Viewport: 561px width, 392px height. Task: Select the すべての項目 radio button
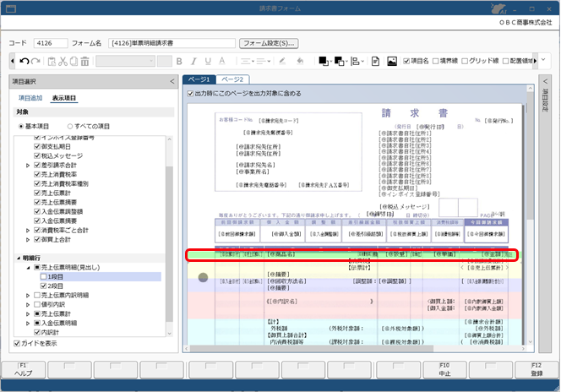pyautogui.click(x=70, y=126)
